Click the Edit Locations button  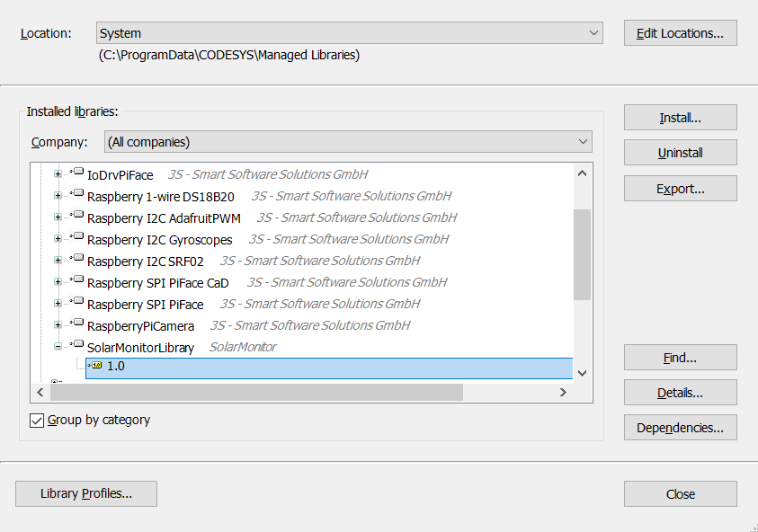[x=680, y=33]
